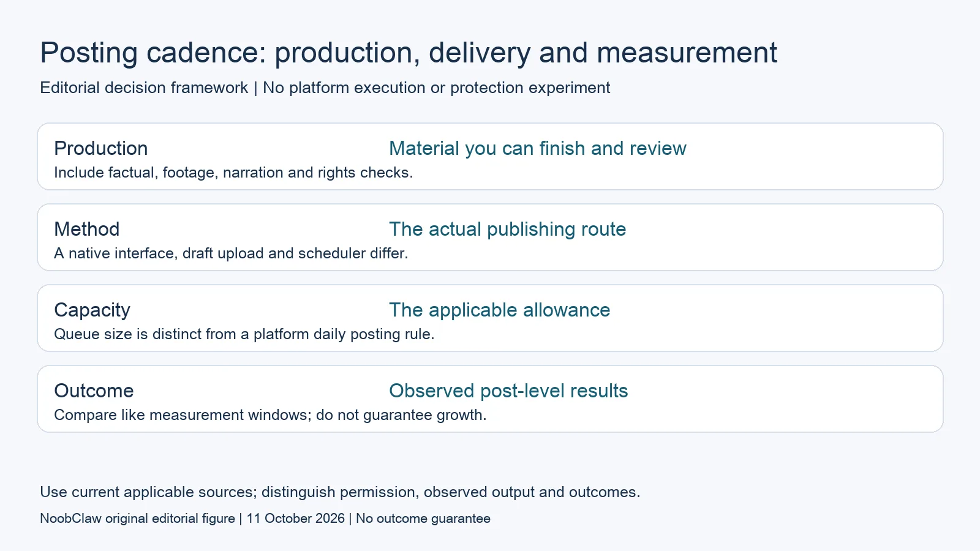The image size is (980, 551).
Task: Click 'Material you can finish and review'
Action: (x=538, y=149)
